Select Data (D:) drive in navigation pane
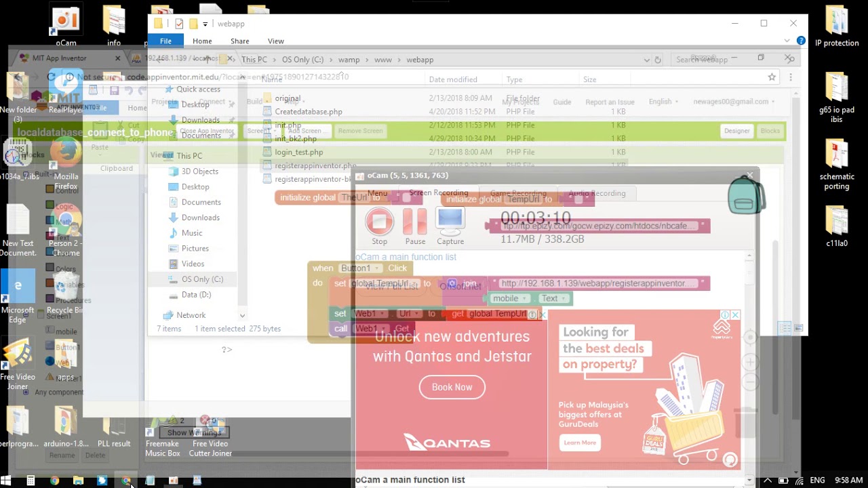This screenshot has height=488, width=868. (196, 294)
